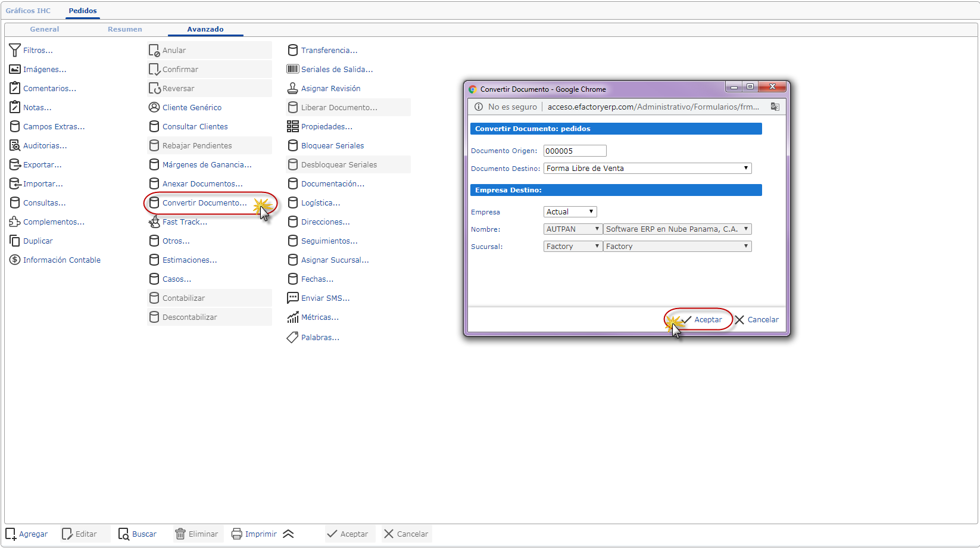
Task: Click the Palabras tag icon
Action: coord(292,338)
